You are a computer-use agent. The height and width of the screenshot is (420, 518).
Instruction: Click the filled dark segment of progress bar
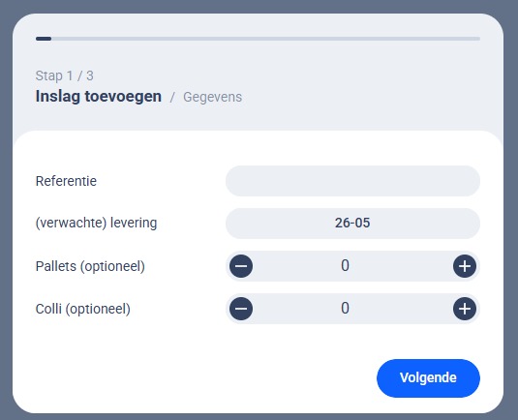coord(44,39)
